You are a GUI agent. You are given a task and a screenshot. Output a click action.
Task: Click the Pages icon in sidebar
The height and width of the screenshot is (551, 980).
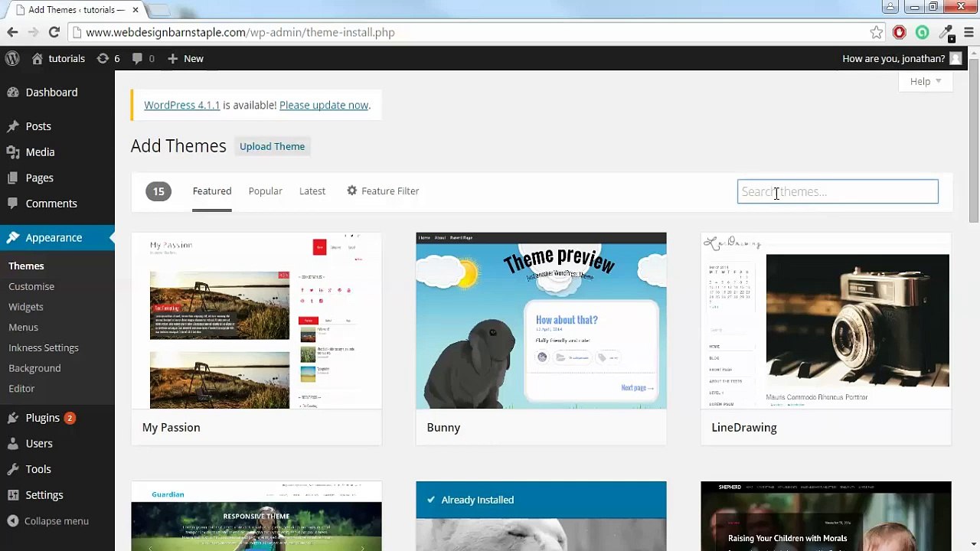[13, 178]
